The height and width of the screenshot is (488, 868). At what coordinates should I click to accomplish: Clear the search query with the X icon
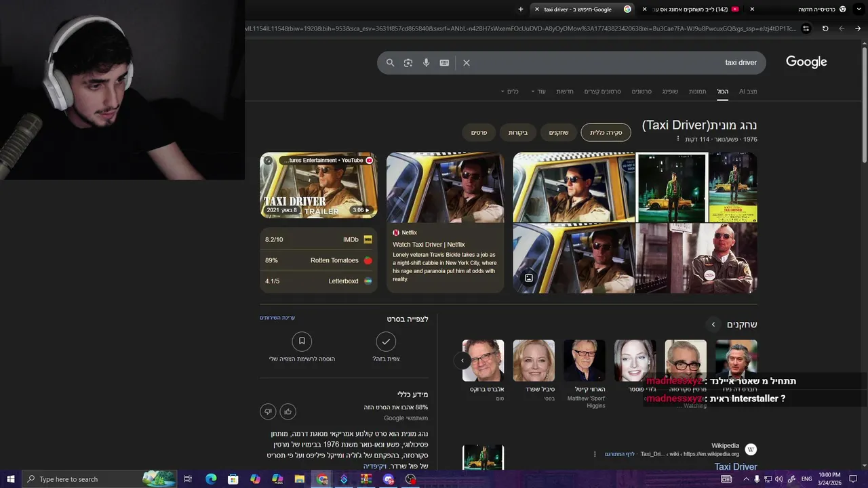(x=467, y=62)
